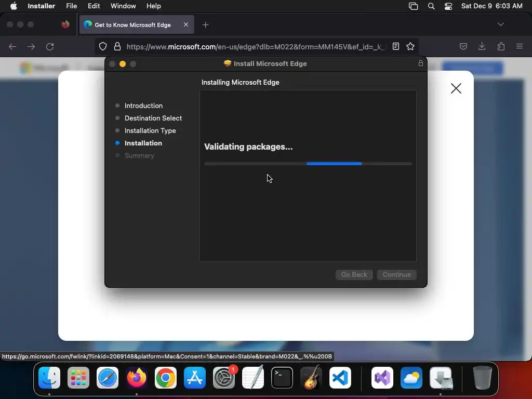Open Terminal from the Dock
Viewport: 532px width, 399px height.
(282, 378)
